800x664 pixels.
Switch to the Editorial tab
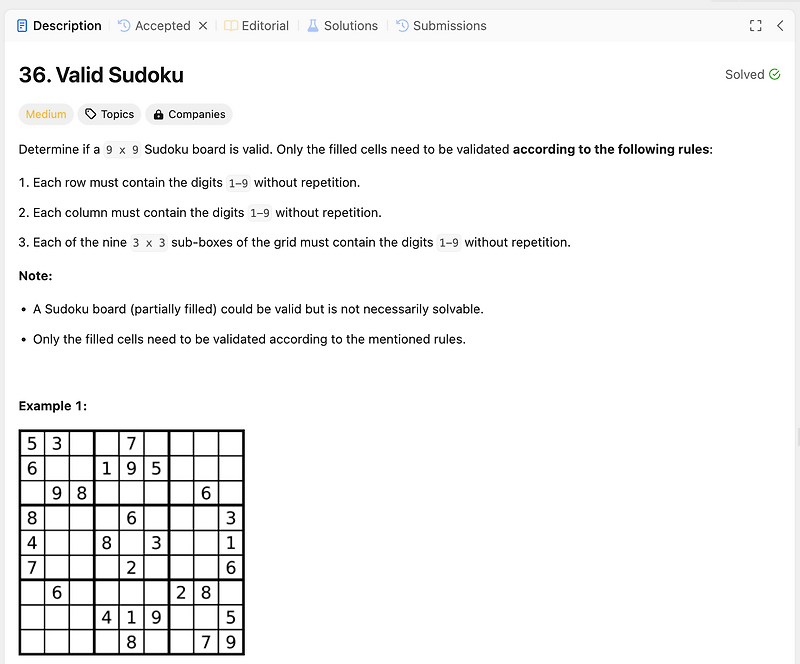click(x=264, y=26)
